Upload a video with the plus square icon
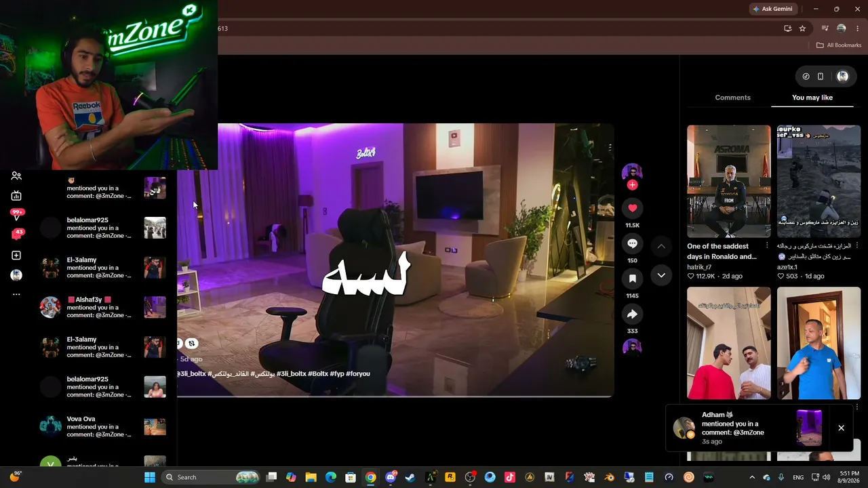The image size is (868, 488). coord(16,256)
